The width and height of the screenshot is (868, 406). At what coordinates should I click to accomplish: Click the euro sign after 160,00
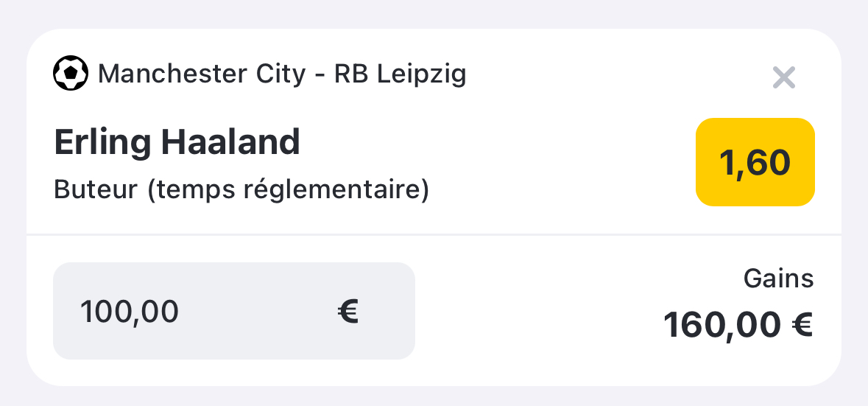tap(802, 324)
